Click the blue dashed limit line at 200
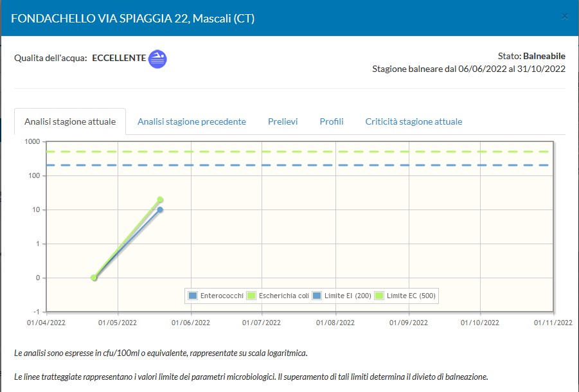This screenshot has height=392, width=579. tap(321, 165)
